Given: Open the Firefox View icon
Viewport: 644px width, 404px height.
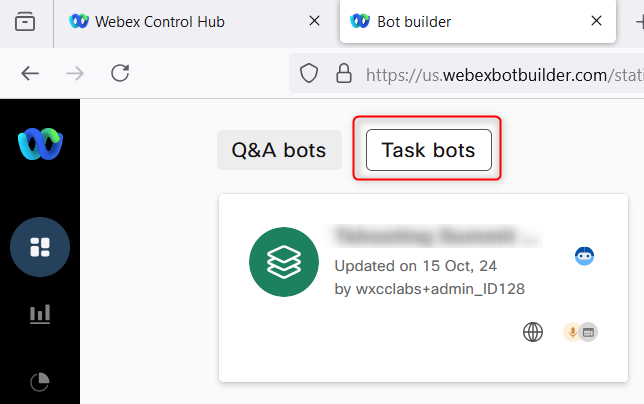Looking at the screenshot, I should coord(25,21).
